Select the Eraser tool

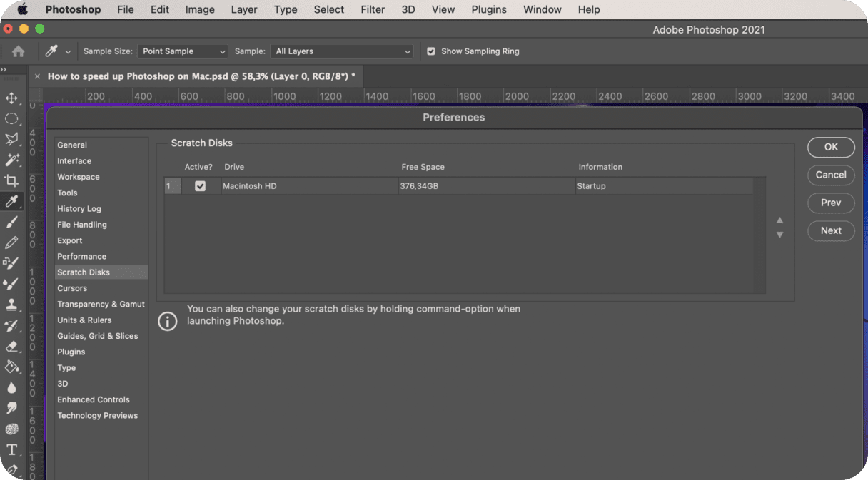11,346
